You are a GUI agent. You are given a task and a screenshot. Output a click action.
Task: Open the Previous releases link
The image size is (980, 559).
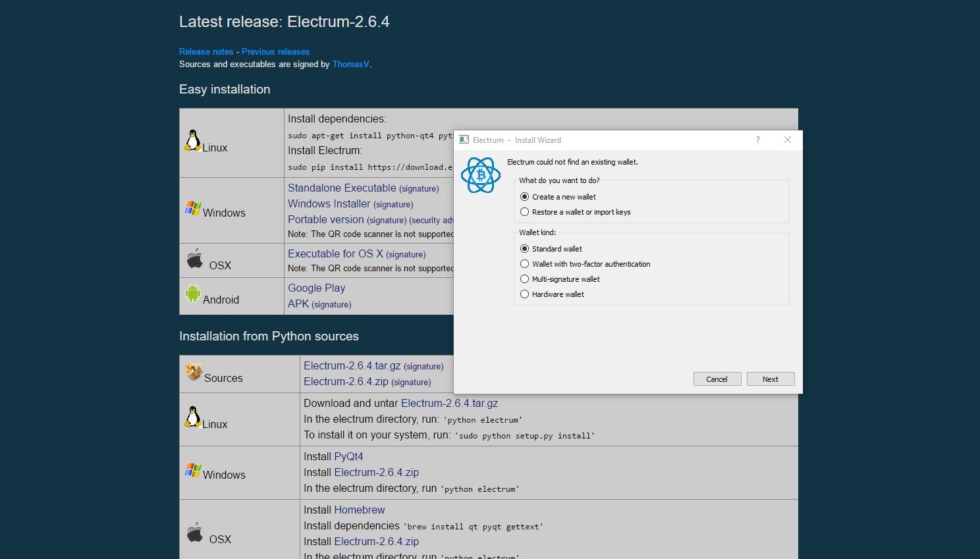tap(275, 51)
